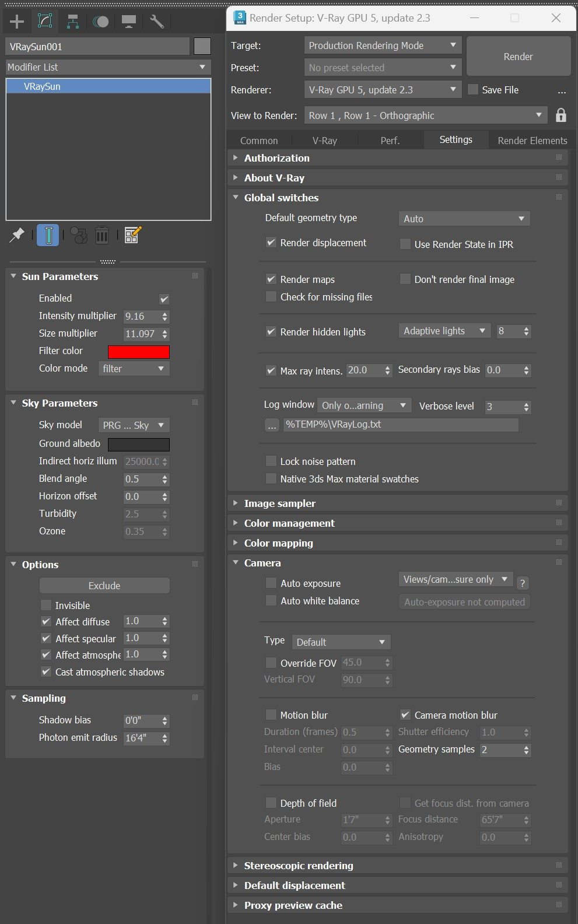Screen dimensions: 578x924
Task: Switch to the Modify panel icon
Action: point(45,22)
